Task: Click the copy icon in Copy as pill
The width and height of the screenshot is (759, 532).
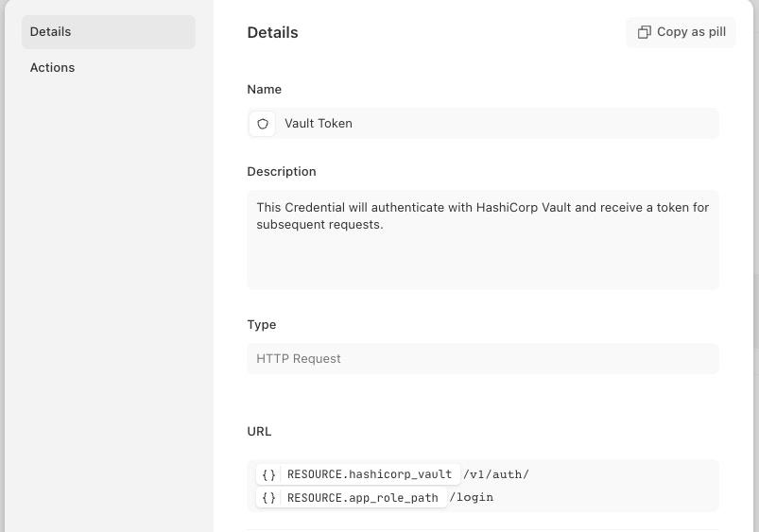Action: [644, 32]
